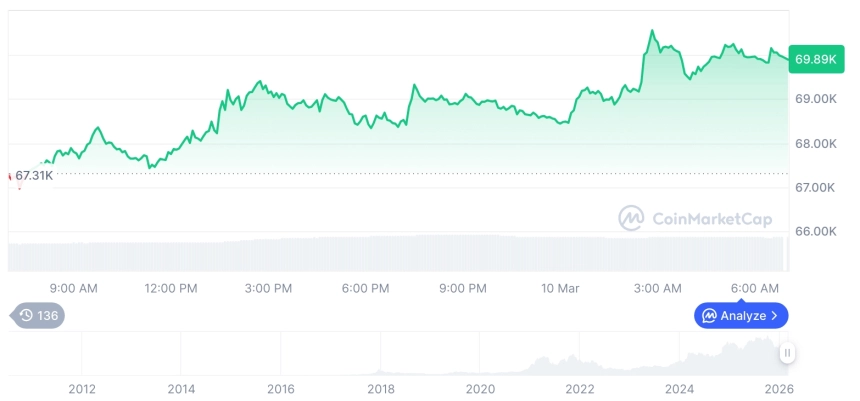Click the green 69.89K current price tag
Screen dimensions: 860x401
pos(815,59)
